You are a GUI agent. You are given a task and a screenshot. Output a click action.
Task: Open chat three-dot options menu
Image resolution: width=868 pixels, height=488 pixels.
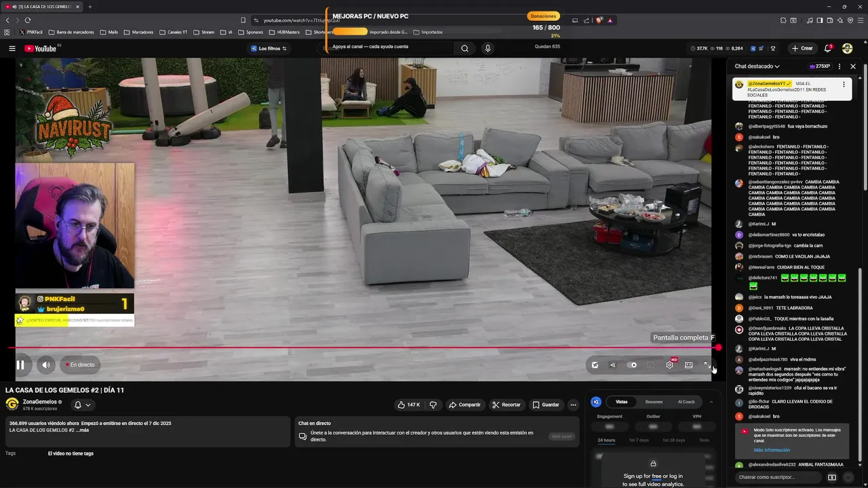[x=840, y=66]
